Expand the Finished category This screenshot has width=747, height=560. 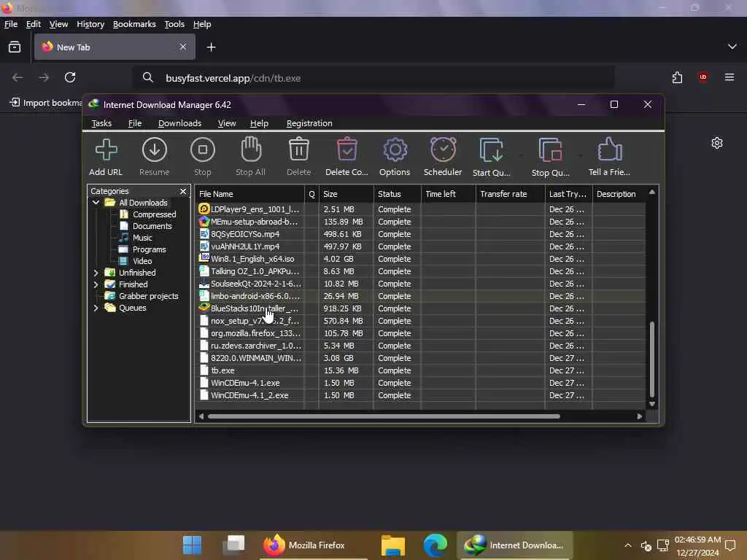coord(96,284)
